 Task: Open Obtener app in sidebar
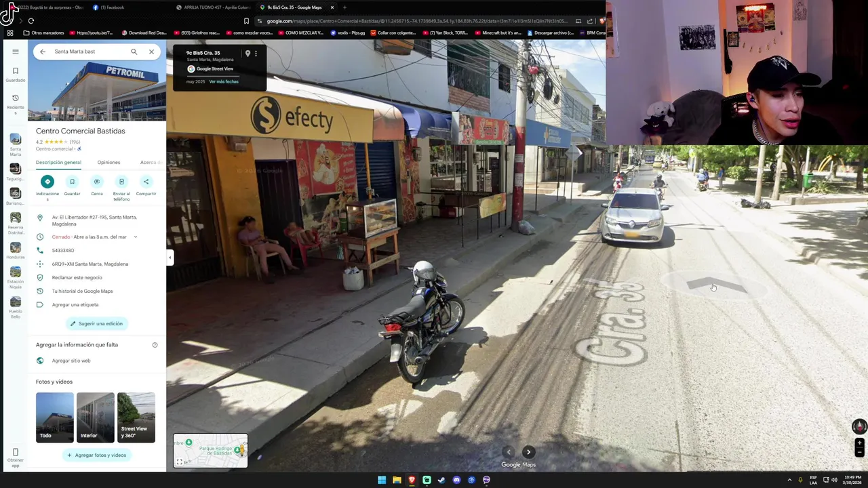[x=15, y=457]
